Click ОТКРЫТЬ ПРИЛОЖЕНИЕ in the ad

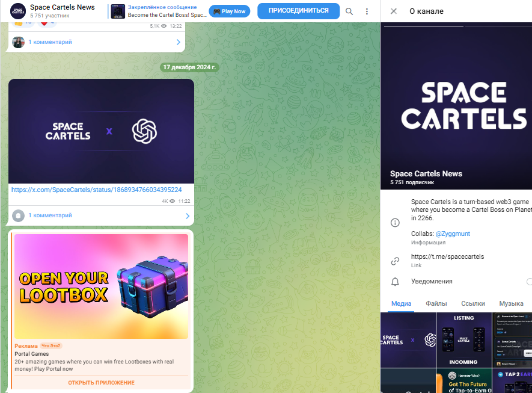pyautogui.click(x=101, y=383)
